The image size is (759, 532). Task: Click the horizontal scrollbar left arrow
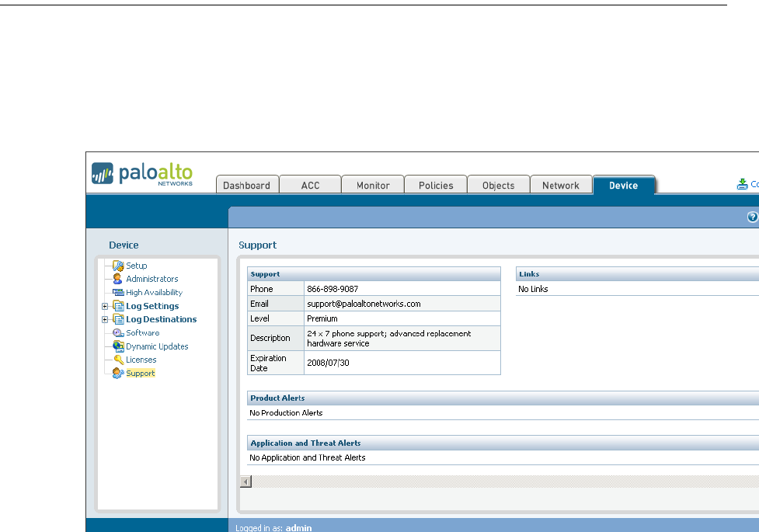[x=246, y=482]
